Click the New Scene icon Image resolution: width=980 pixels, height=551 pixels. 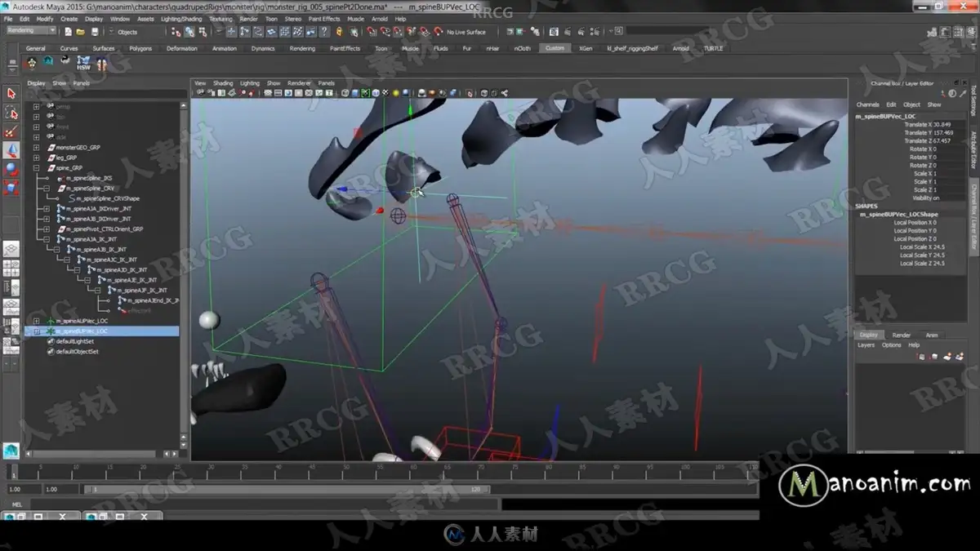(x=69, y=32)
